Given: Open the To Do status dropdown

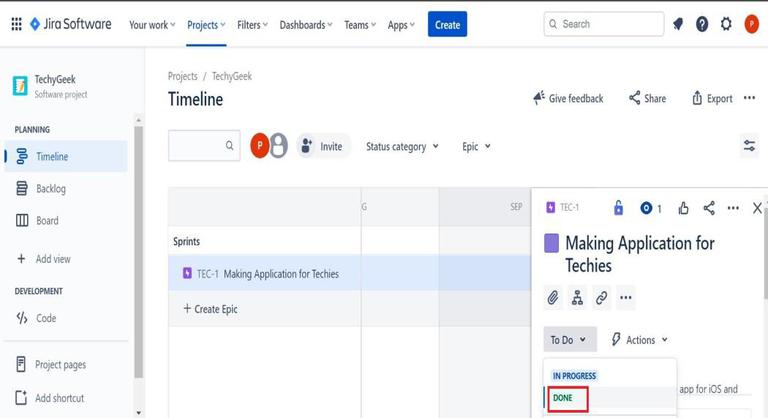Looking at the screenshot, I should [570, 340].
